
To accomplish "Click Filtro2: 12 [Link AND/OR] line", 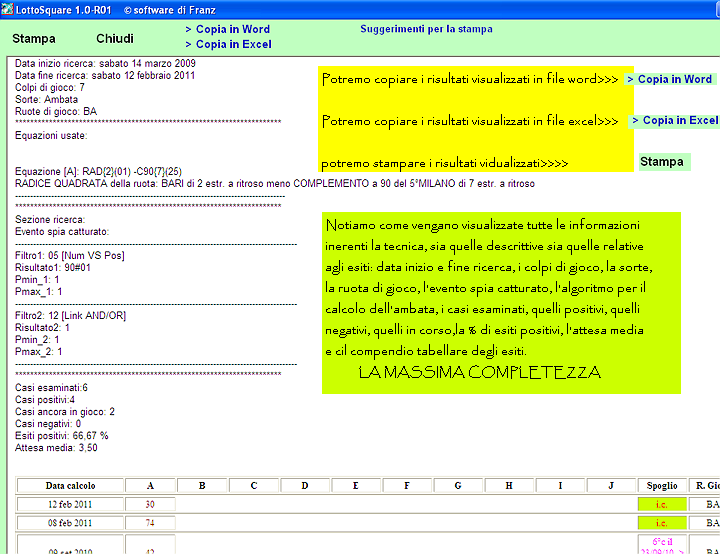I will point(70,316).
